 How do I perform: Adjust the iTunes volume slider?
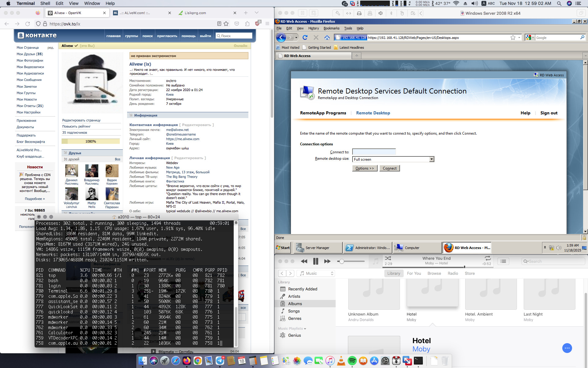342,261
